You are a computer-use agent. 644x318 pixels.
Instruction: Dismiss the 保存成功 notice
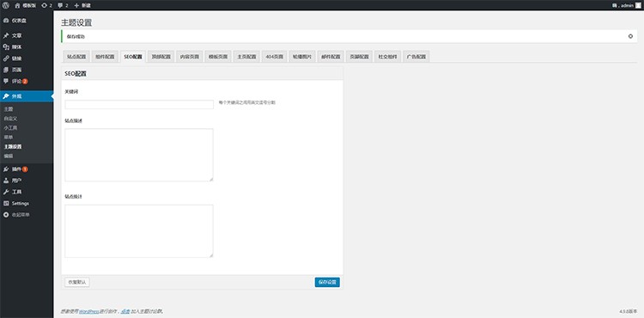(x=630, y=36)
